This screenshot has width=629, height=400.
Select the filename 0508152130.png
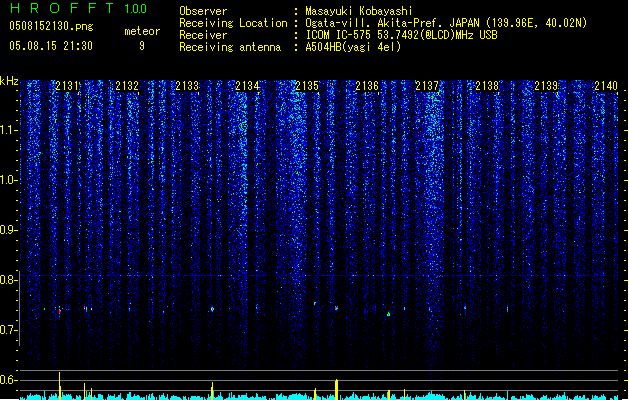click(x=51, y=26)
